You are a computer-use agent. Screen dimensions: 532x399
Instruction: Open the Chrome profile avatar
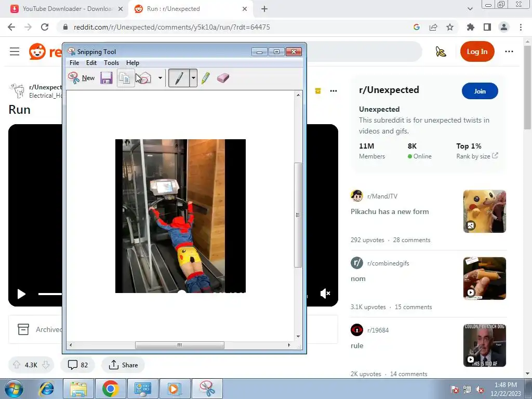(x=504, y=27)
